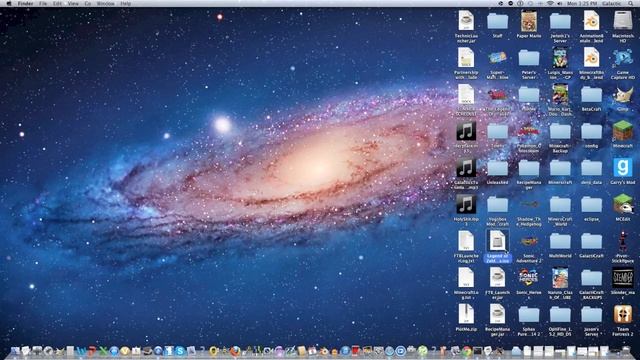Launch the Gimp application
The height and width of the screenshot is (360, 640).
tap(622, 95)
